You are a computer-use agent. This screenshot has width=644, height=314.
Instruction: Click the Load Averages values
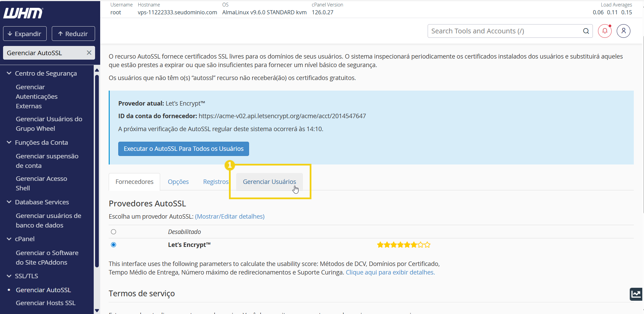(x=612, y=12)
